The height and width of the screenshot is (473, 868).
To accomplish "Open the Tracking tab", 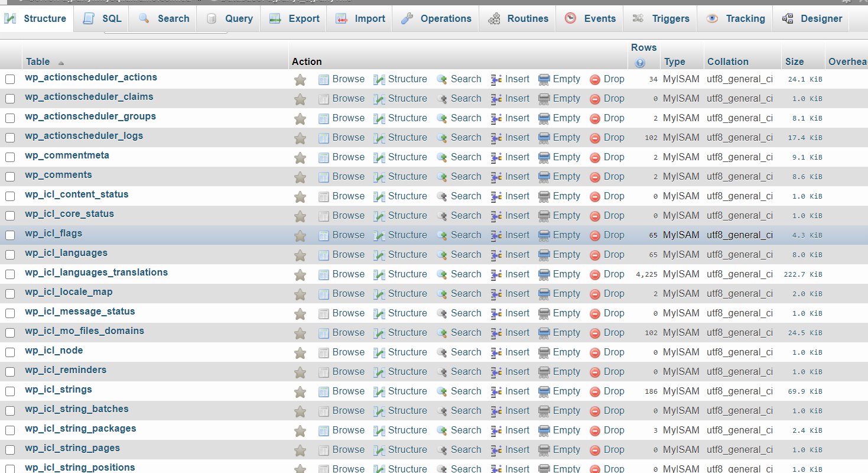I will (736, 18).
